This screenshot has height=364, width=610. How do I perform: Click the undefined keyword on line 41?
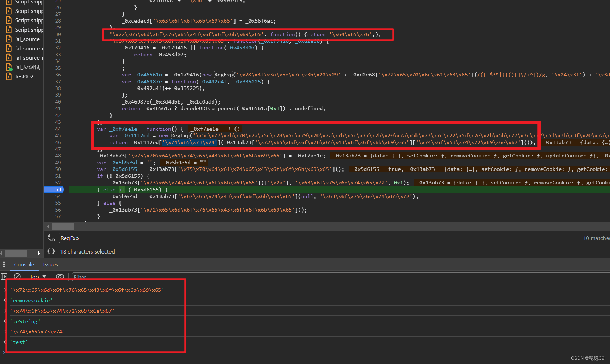click(308, 108)
